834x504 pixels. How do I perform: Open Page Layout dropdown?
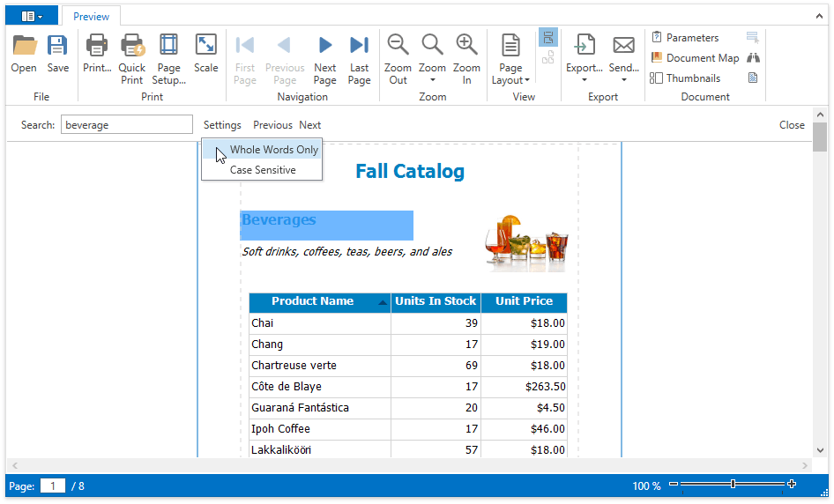[510, 58]
